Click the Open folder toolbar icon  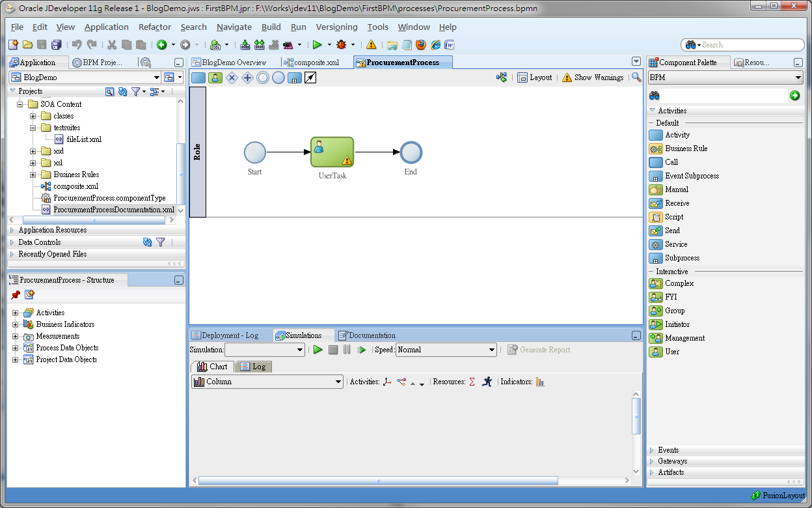pos(27,45)
